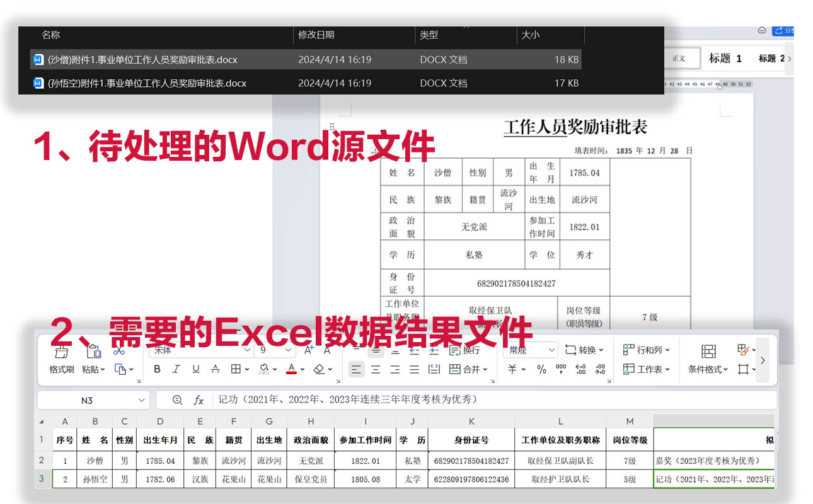Apply 标题 1 style in Word
813x504 pixels.
(725, 58)
